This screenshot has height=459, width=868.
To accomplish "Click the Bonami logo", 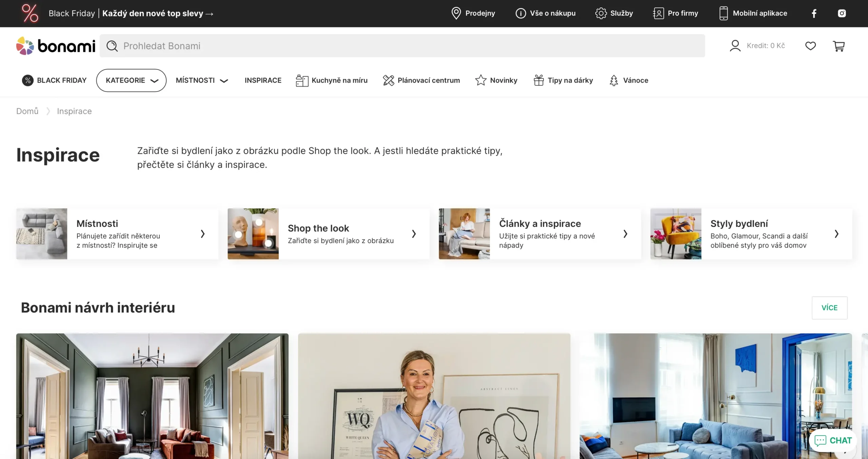I will (x=56, y=46).
